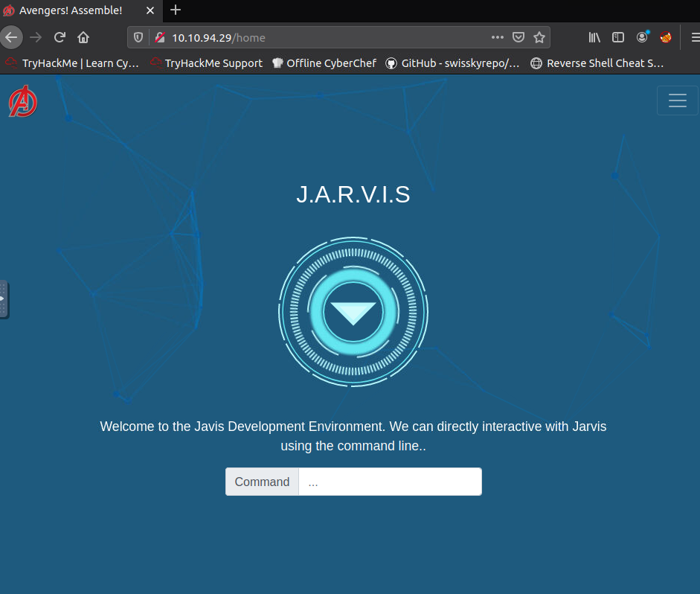Open the tracking protection shield icon
Viewport: 700px width, 594px height.
pos(138,37)
